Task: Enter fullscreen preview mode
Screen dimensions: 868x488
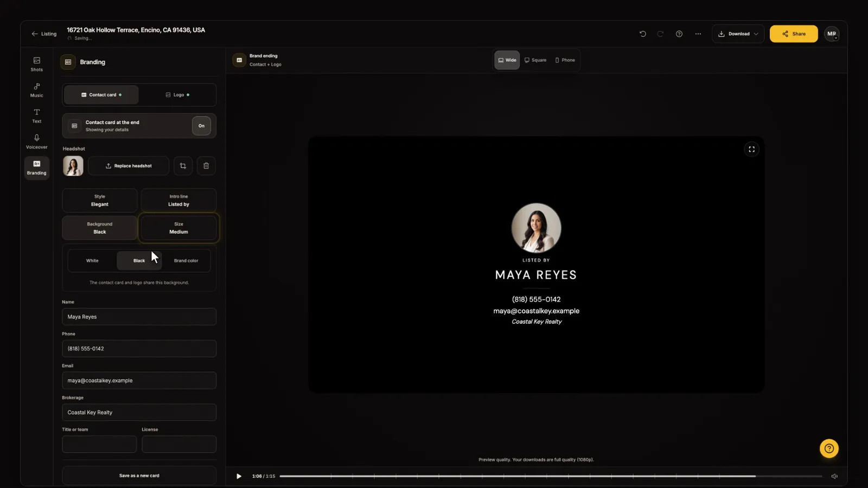Action: pos(751,149)
